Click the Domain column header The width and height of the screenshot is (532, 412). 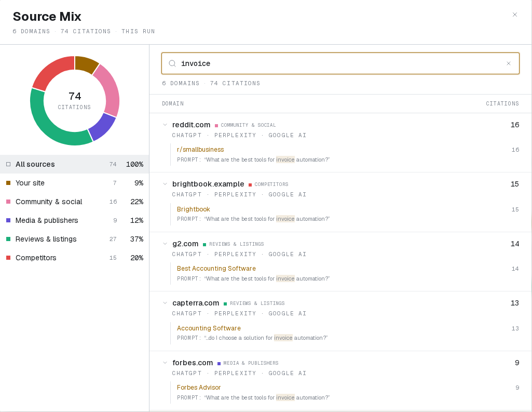coord(173,103)
